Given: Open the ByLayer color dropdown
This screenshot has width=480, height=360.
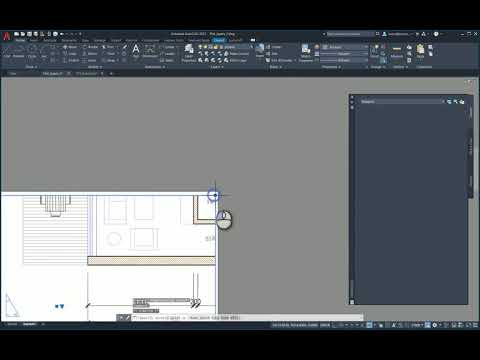Looking at the screenshot, I should point(345,47).
